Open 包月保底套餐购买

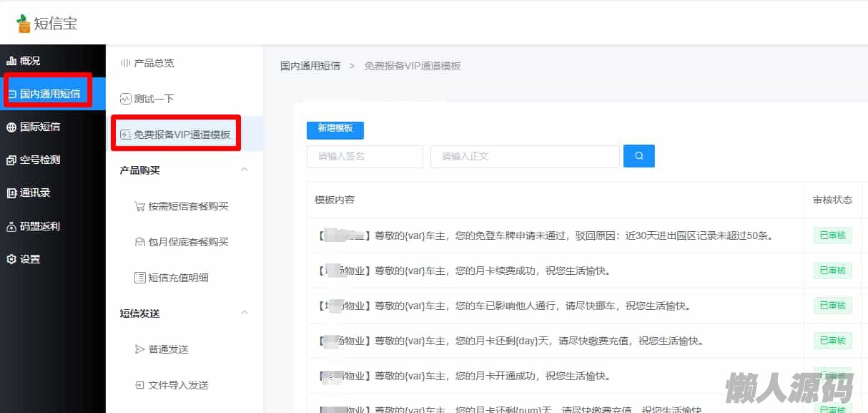188,242
